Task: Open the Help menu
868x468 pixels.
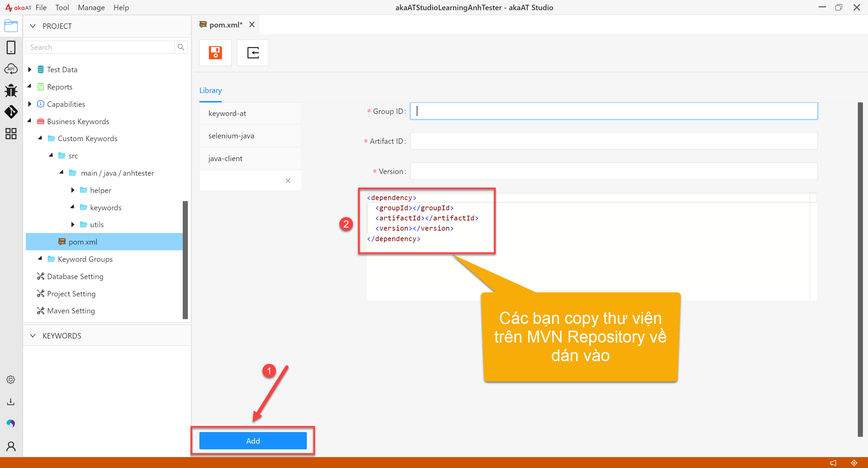Action: pyautogui.click(x=121, y=7)
